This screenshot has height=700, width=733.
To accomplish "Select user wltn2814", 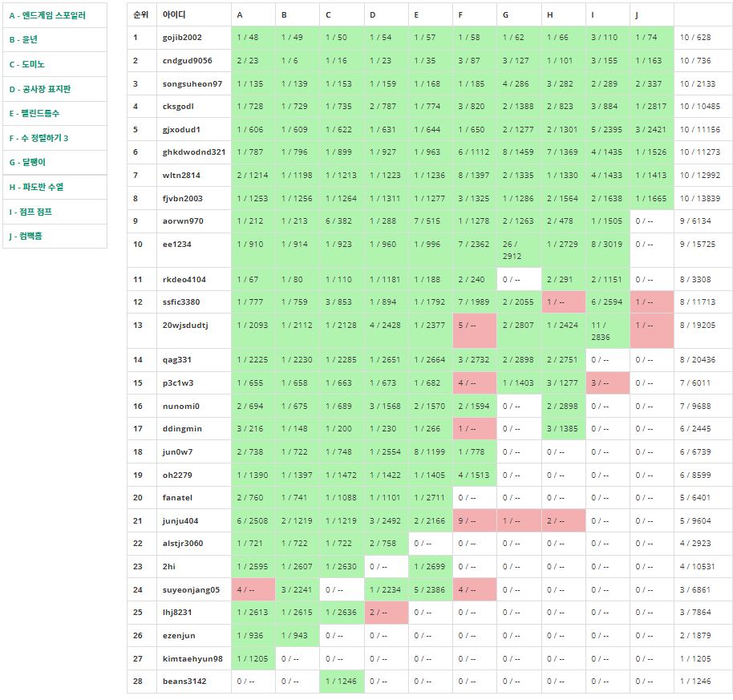I will 181,176.
